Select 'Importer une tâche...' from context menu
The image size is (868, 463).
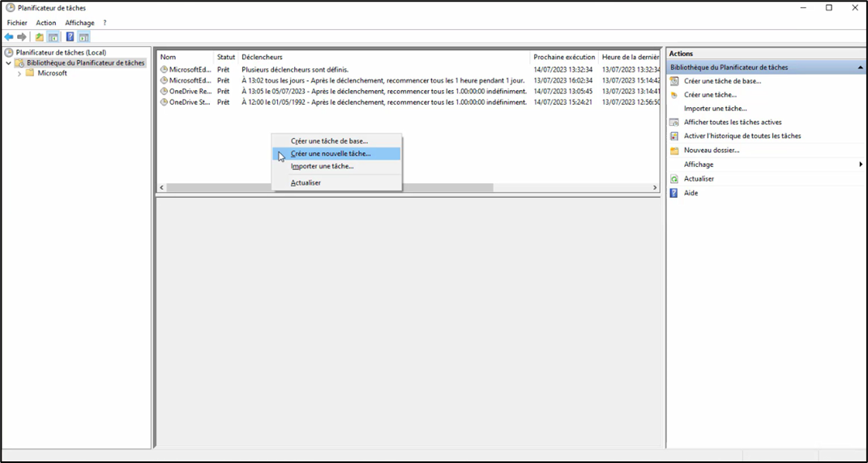[322, 166]
